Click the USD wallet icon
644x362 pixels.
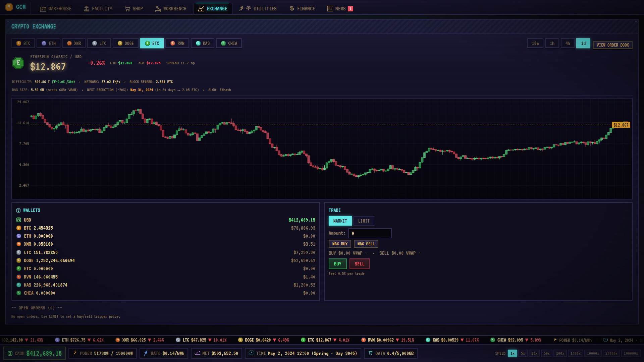19,220
